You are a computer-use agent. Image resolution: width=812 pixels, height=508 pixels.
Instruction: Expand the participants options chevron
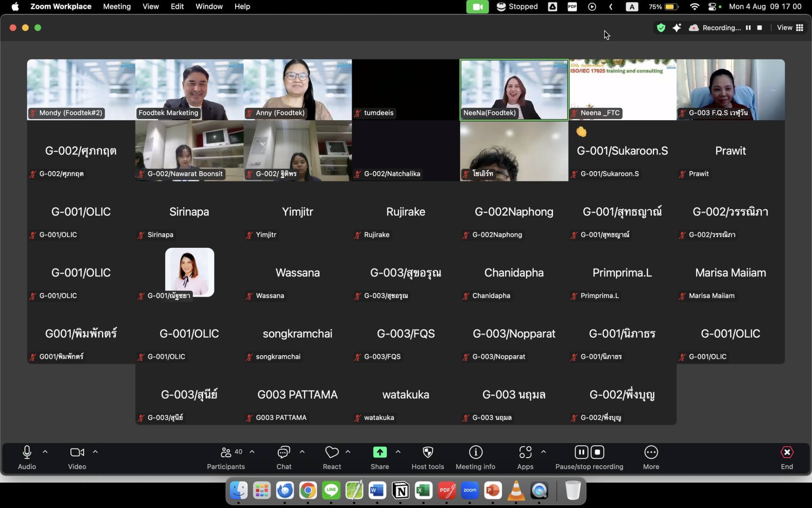pyautogui.click(x=252, y=452)
